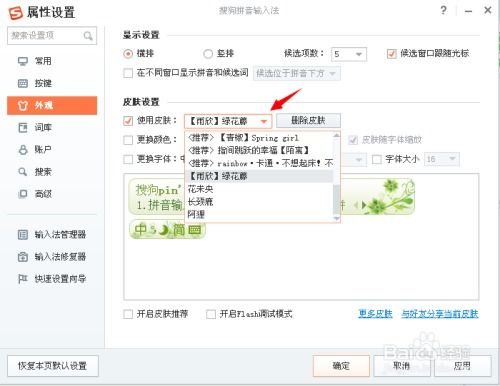Click the flag icon beside 快速设置向导
The image size is (500, 386).
(23, 279)
